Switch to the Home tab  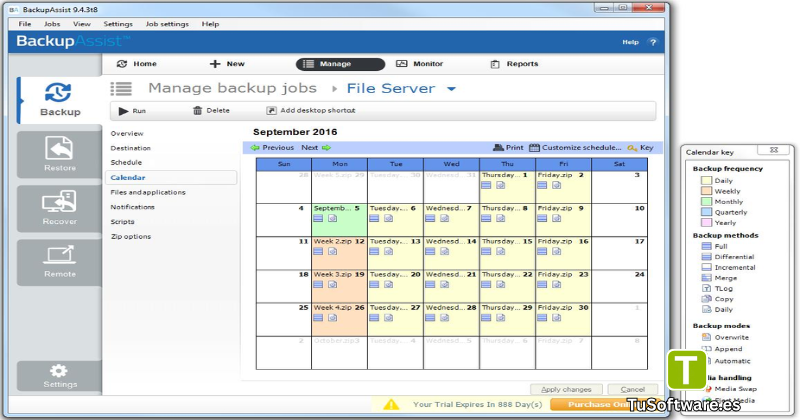tap(137, 64)
